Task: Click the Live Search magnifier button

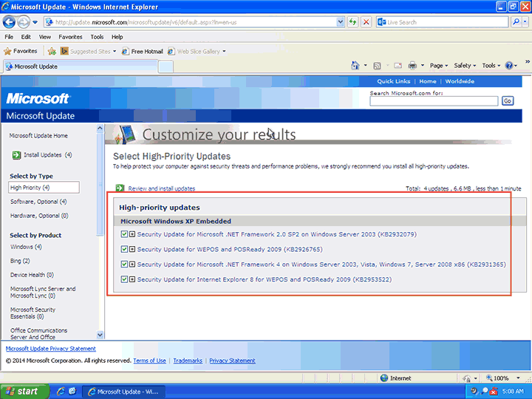Action: [516, 22]
